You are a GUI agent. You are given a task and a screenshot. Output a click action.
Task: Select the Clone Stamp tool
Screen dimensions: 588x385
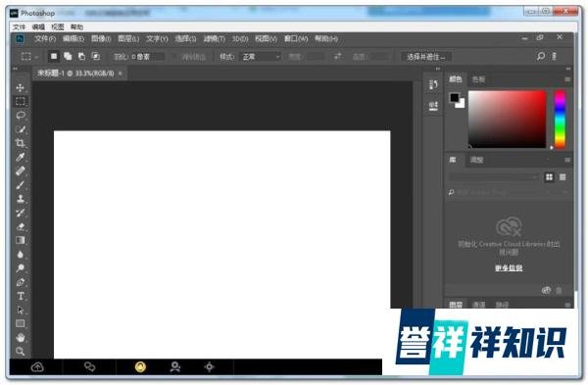[x=21, y=199]
